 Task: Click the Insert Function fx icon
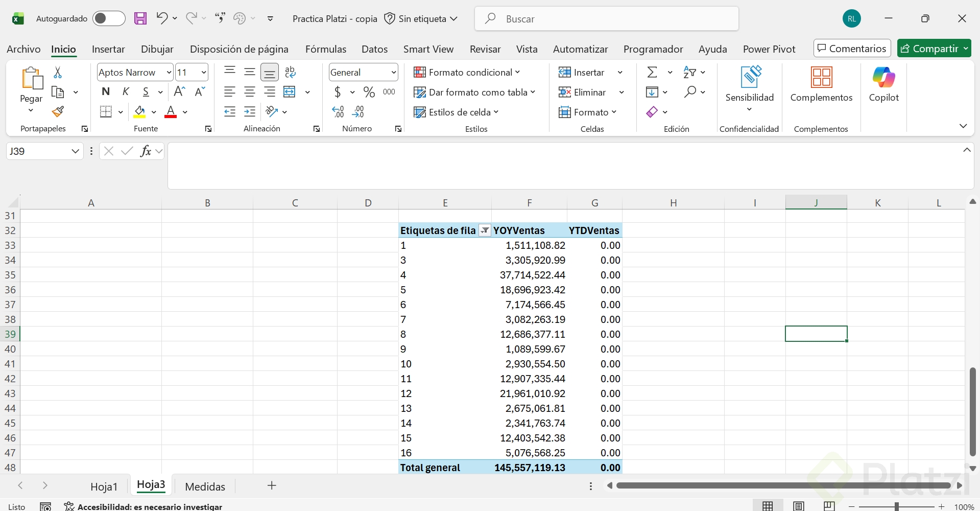[146, 151]
